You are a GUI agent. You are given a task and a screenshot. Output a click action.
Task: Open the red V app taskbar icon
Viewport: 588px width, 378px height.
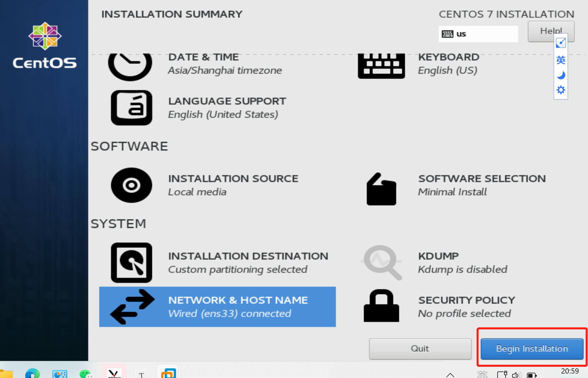coord(114,373)
